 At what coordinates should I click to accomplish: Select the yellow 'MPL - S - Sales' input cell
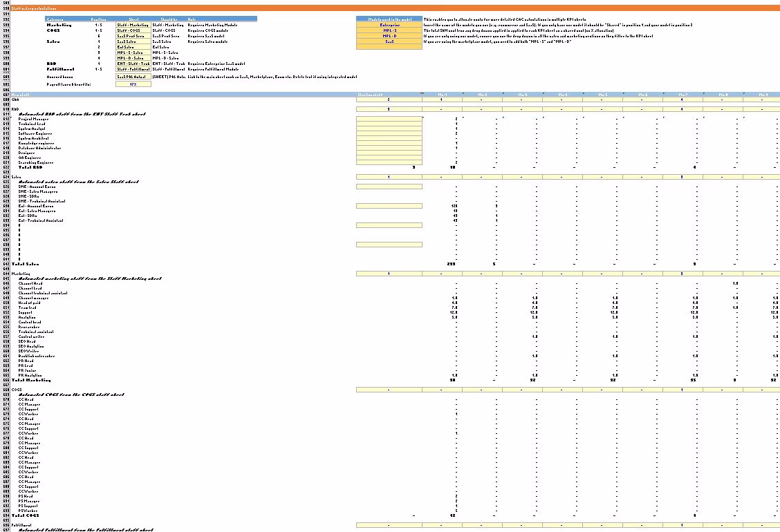(x=133, y=53)
